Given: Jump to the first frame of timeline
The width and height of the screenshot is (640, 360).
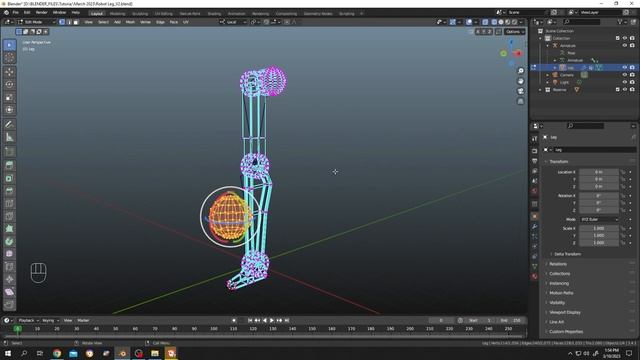Looking at the screenshot, I should [250, 320].
